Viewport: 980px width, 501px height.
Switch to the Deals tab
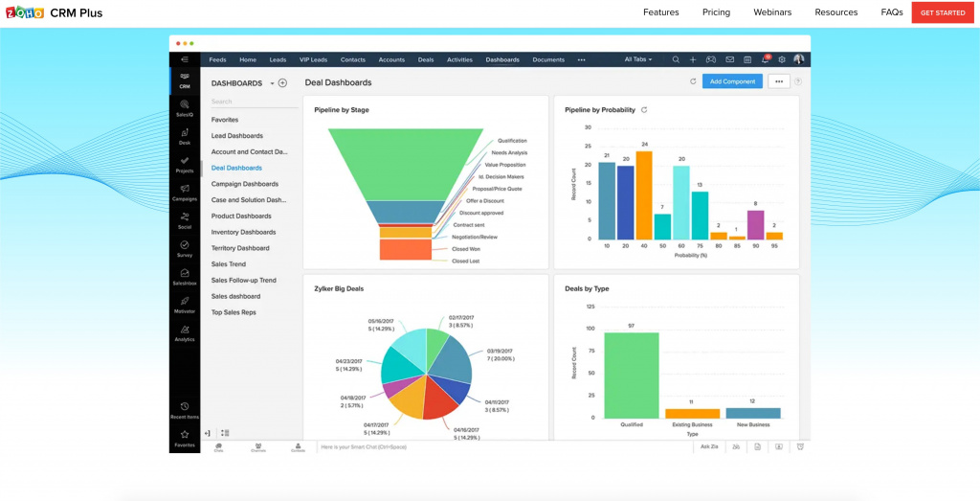[x=426, y=59]
